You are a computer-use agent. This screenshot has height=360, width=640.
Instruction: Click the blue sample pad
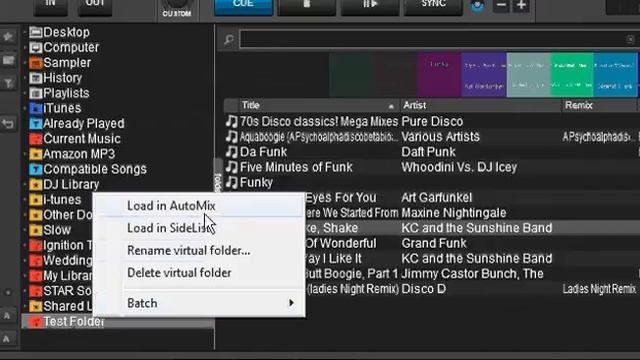click(x=615, y=75)
